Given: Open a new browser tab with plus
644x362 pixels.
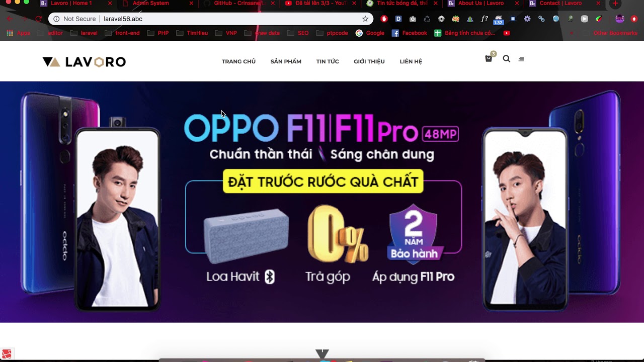Looking at the screenshot, I should pos(615,4).
